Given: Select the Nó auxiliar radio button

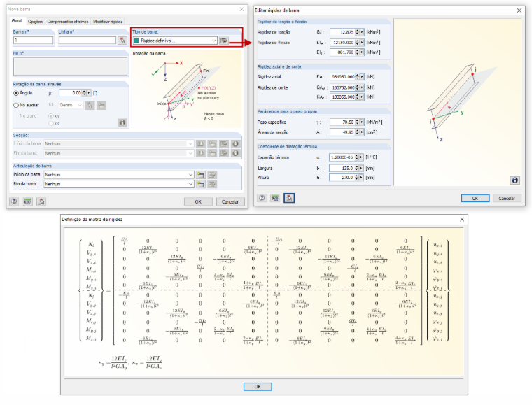Looking at the screenshot, I should (x=16, y=105).
